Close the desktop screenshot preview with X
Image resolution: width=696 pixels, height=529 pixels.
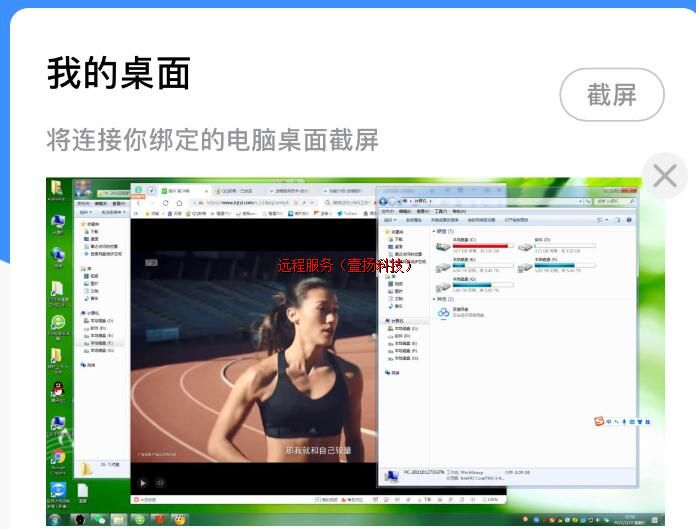point(665,177)
